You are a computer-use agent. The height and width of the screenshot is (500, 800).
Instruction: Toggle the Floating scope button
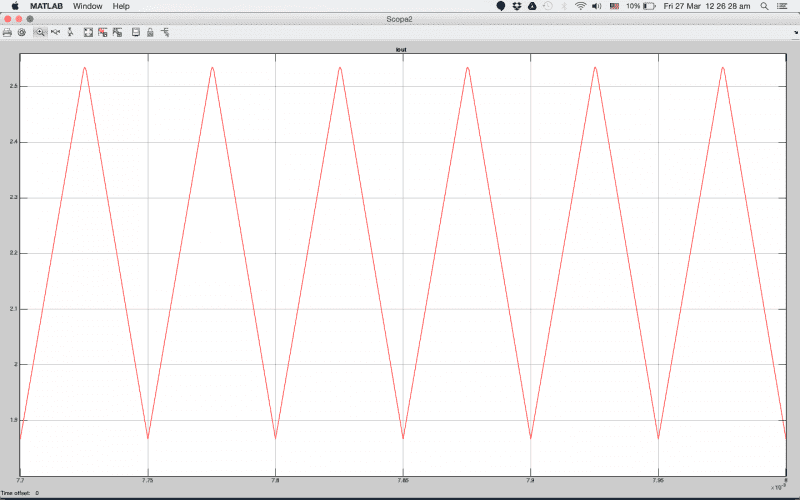(x=136, y=32)
